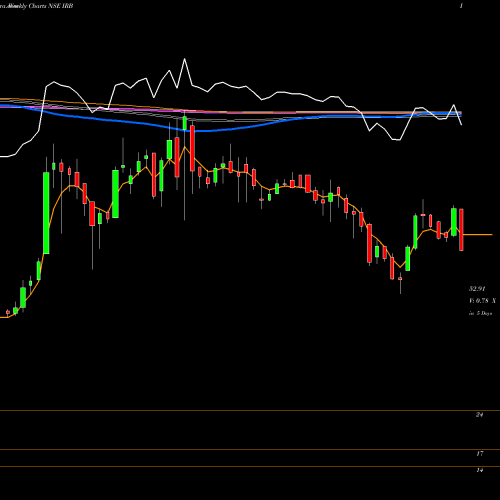Image resolution: width=500 pixels, height=500 pixels.
Task: Click the level label 17
Action: click(479, 454)
